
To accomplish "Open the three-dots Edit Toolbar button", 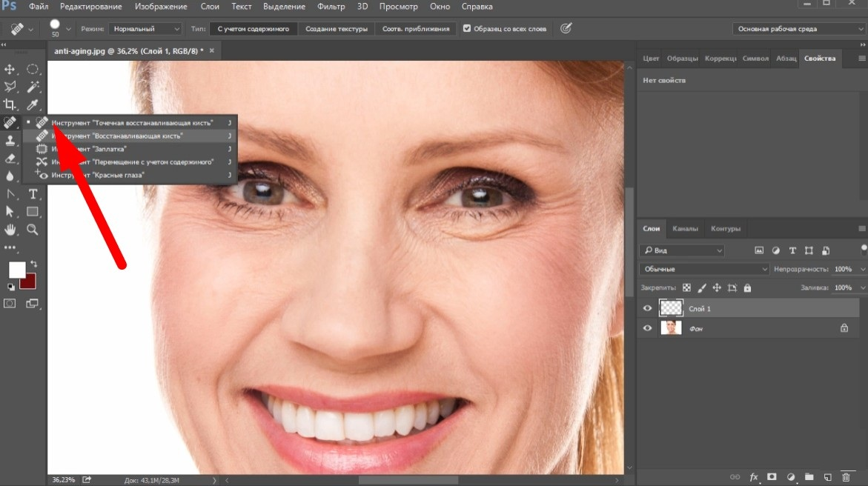I will [10, 247].
